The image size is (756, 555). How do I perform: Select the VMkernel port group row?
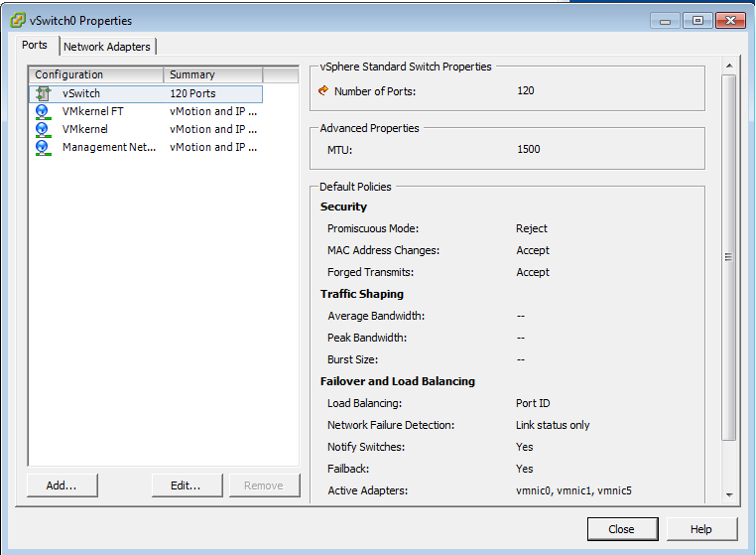click(x=146, y=129)
